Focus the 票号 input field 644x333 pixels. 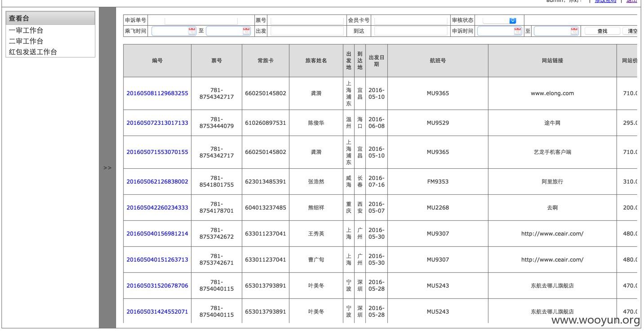tap(307, 21)
